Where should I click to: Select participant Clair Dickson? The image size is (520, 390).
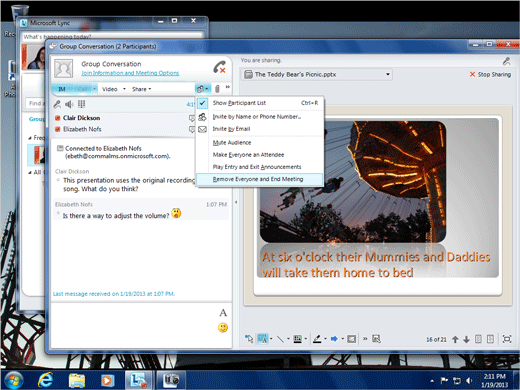point(82,118)
